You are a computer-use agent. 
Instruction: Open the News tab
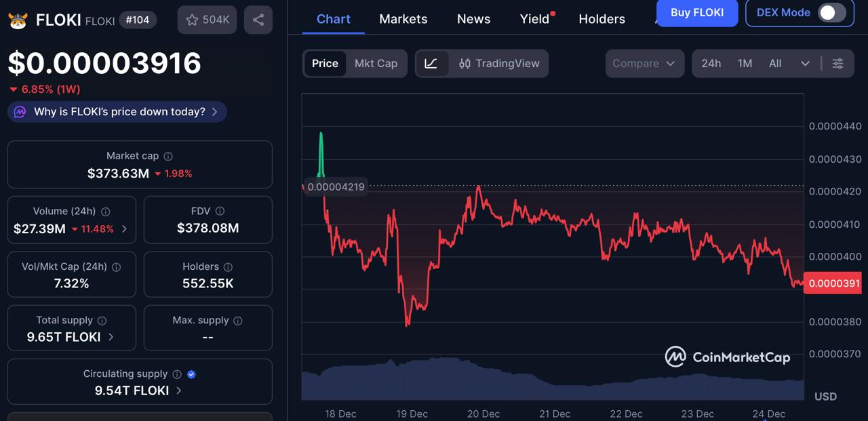(473, 19)
